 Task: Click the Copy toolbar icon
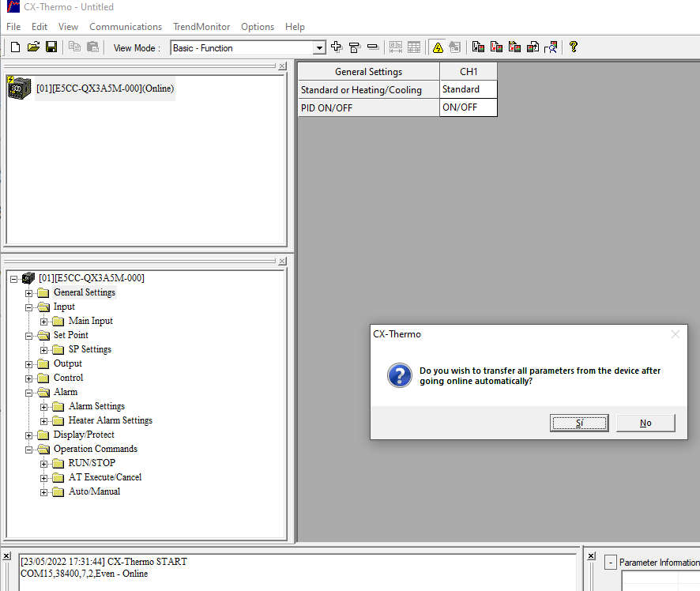tap(74, 47)
